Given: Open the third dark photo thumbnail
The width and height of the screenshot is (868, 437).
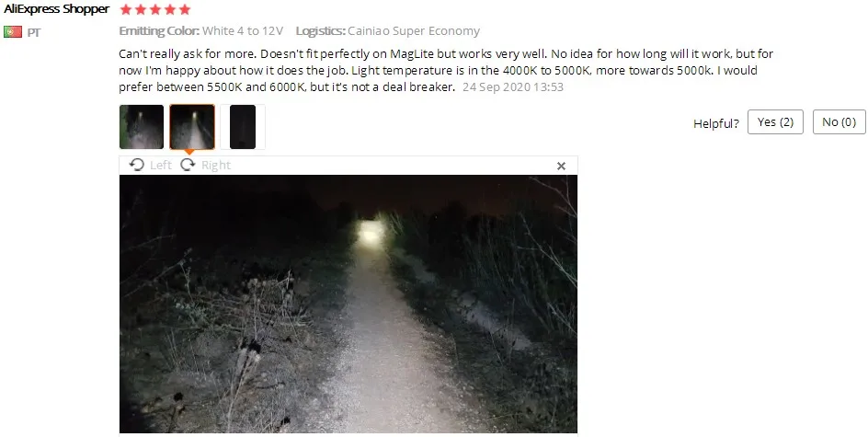Looking at the screenshot, I should (243, 127).
